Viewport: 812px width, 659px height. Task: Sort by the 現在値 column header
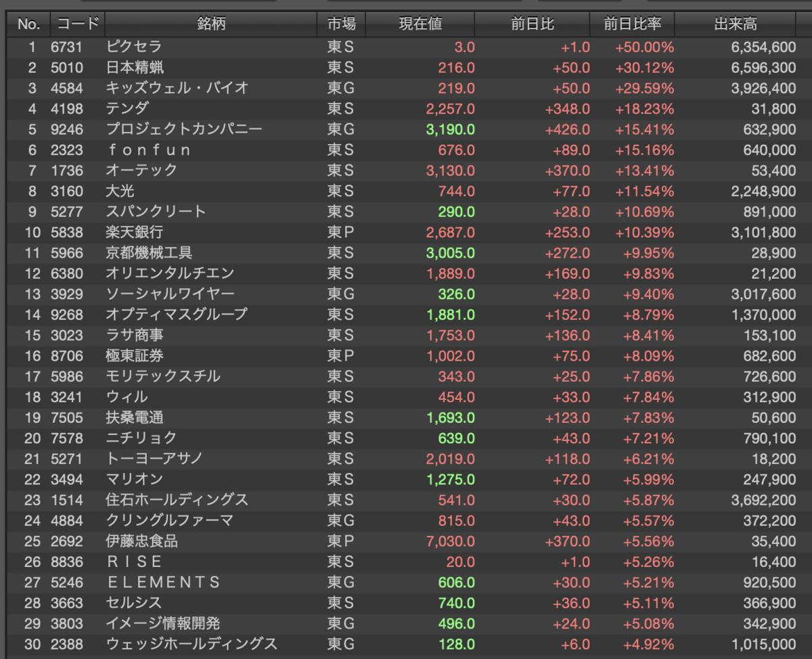click(x=420, y=24)
